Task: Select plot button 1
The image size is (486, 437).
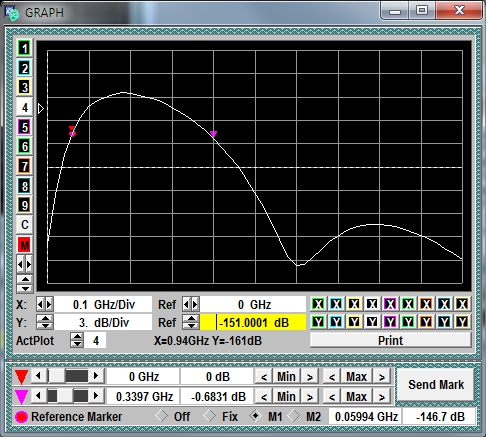Action: 24,49
